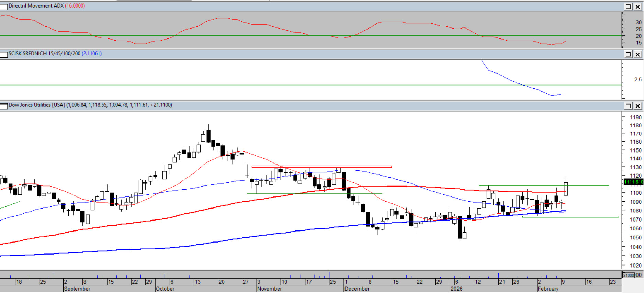The image size is (644, 293).
Task: Select the green support line near 1100
Action: 314,194
